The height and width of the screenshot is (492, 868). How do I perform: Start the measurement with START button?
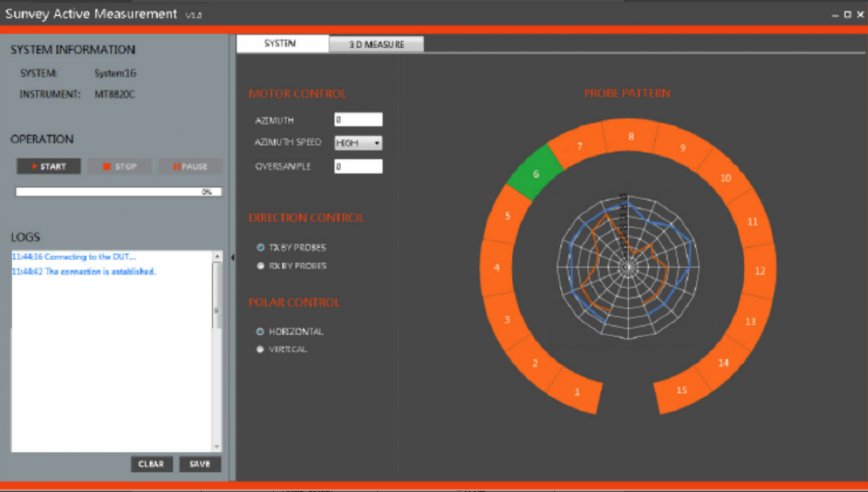tap(48, 166)
